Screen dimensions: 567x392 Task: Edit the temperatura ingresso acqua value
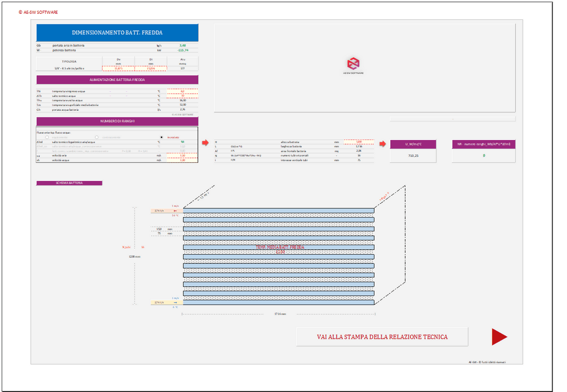182,91
